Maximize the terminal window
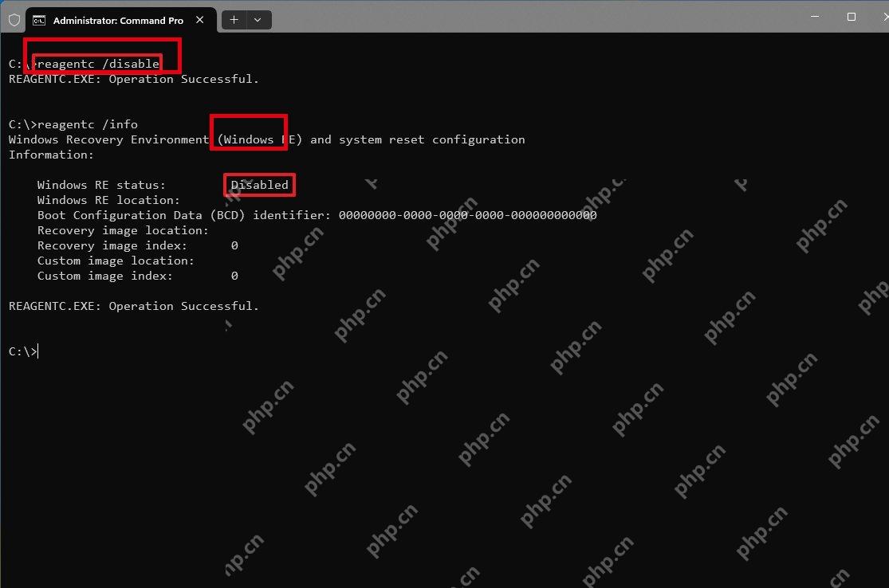 point(851,17)
